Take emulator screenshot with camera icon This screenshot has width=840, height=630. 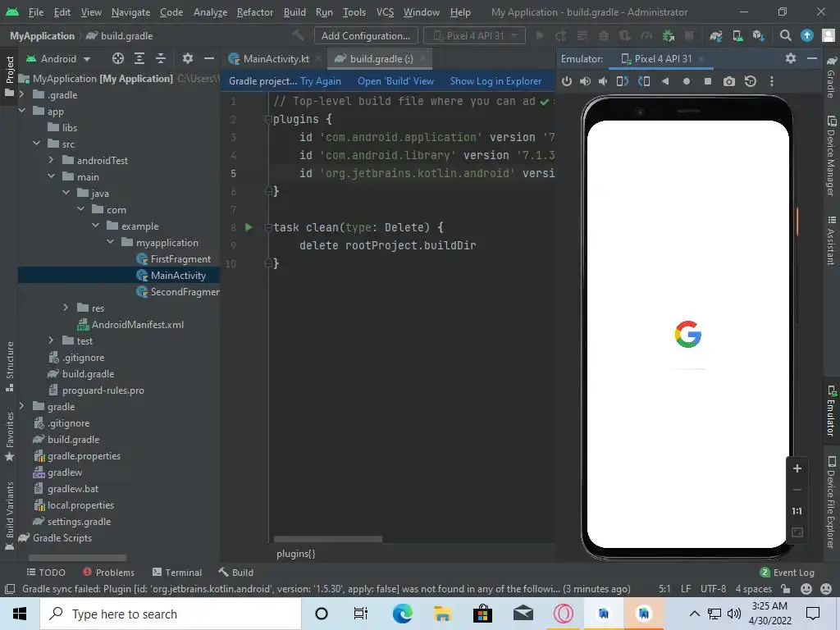(x=728, y=81)
